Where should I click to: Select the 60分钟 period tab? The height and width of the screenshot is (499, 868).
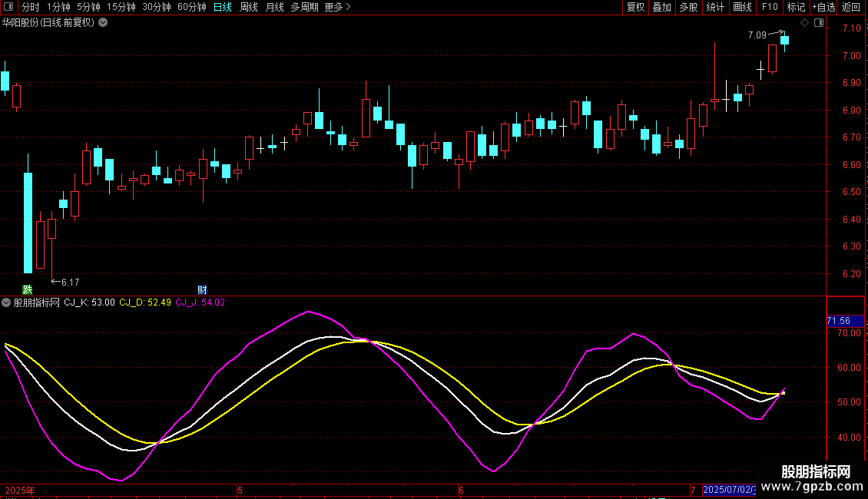(191, 7)
